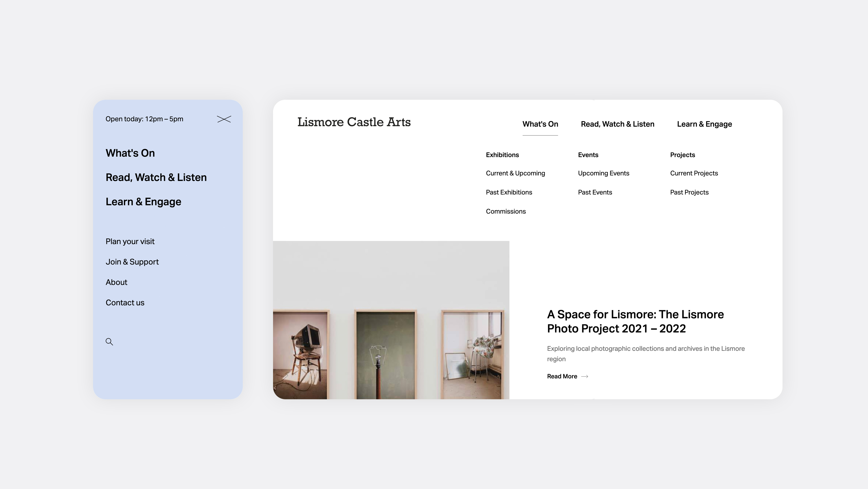Screen dimensions: 868x489
Task: Open Learn & Engage in mobile menu
Action: (x=143, y=202)
